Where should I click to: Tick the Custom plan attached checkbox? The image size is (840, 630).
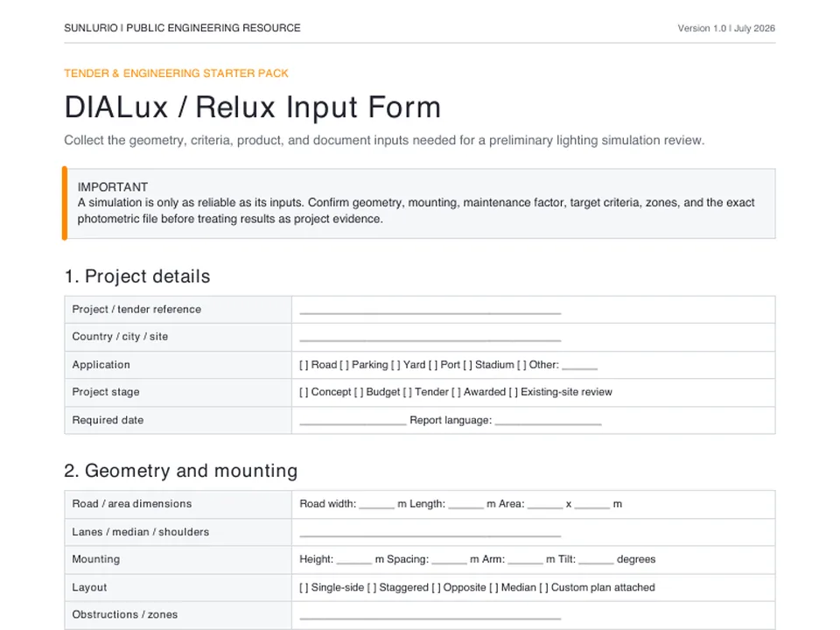(x=543, y=588)
